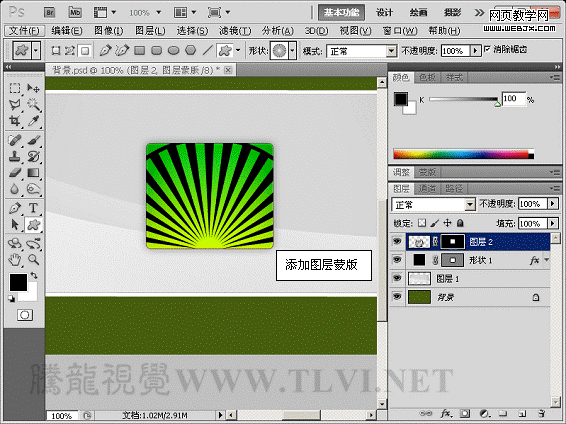Hide layer 图层 1 with its eye icon
Viewport: 566px width, 424px height.
(397, 278)
